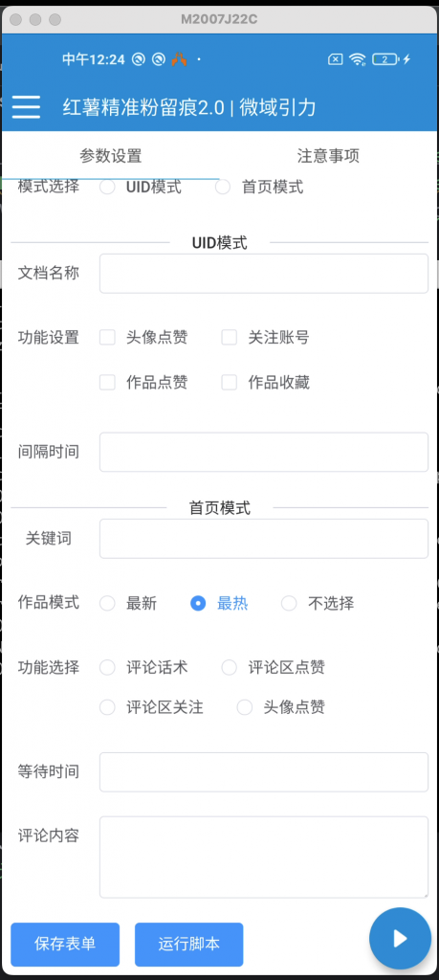Click 运行脚本 button
This screenshot has height=980, width=439.
[188, 944]
